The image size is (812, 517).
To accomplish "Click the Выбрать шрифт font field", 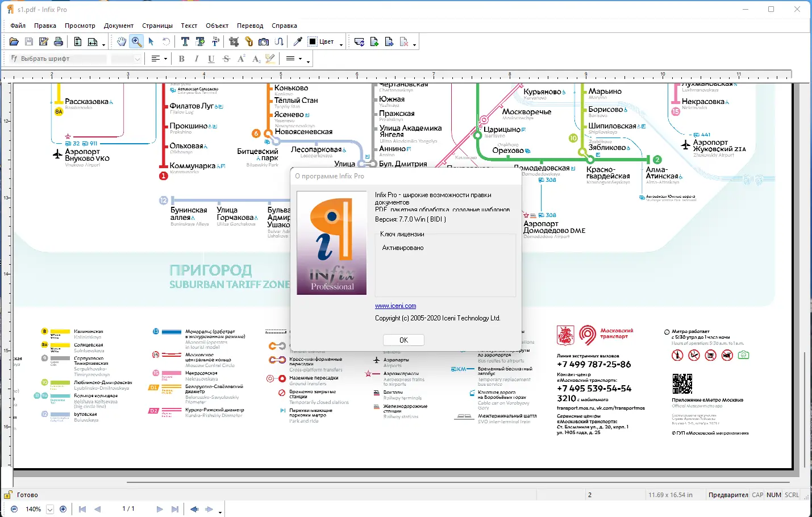I will 58,59.
